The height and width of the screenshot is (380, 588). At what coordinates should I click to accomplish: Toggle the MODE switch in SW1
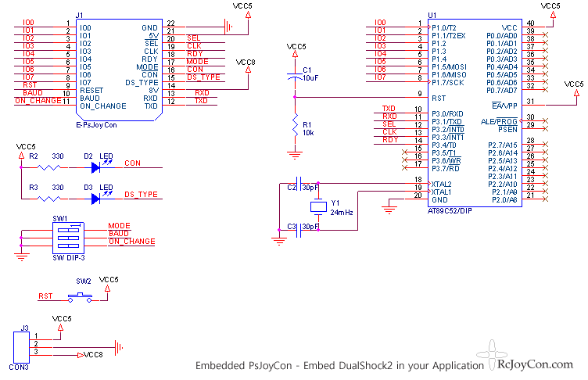click(x=69, y=230)
